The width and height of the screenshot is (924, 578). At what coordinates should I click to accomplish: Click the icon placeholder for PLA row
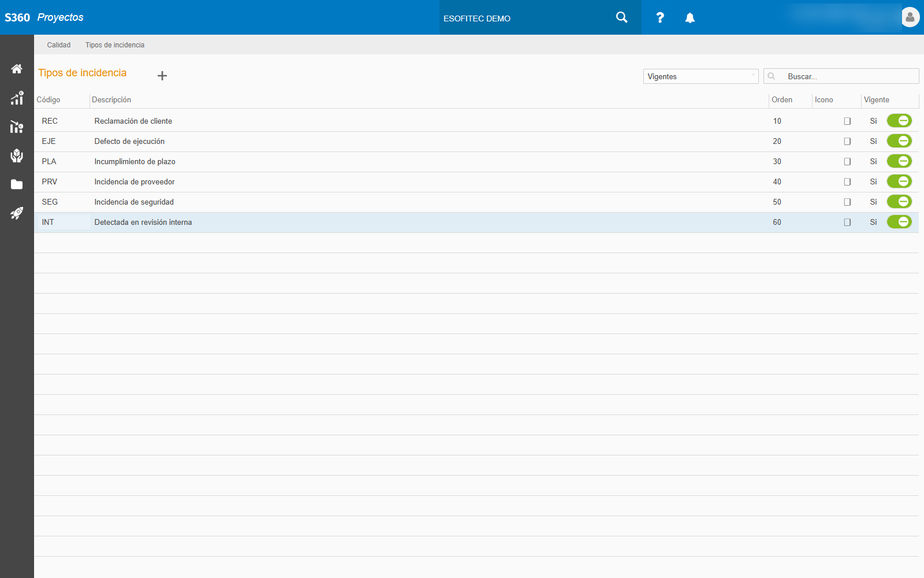point(847,162)
